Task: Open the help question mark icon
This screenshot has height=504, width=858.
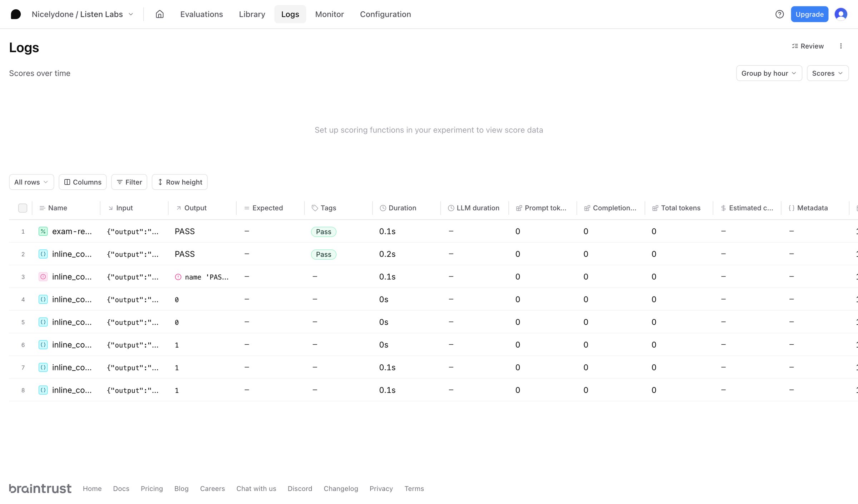Action: 779,14
